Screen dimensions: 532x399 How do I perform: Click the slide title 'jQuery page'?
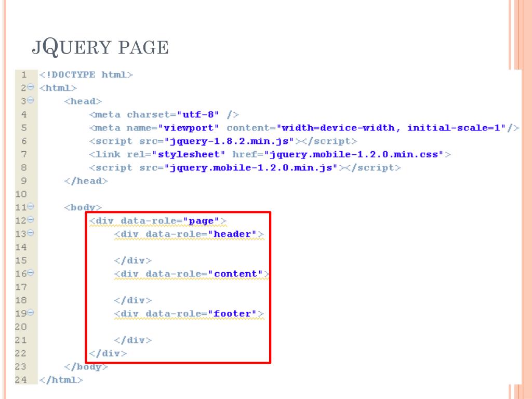coord(100,46)
